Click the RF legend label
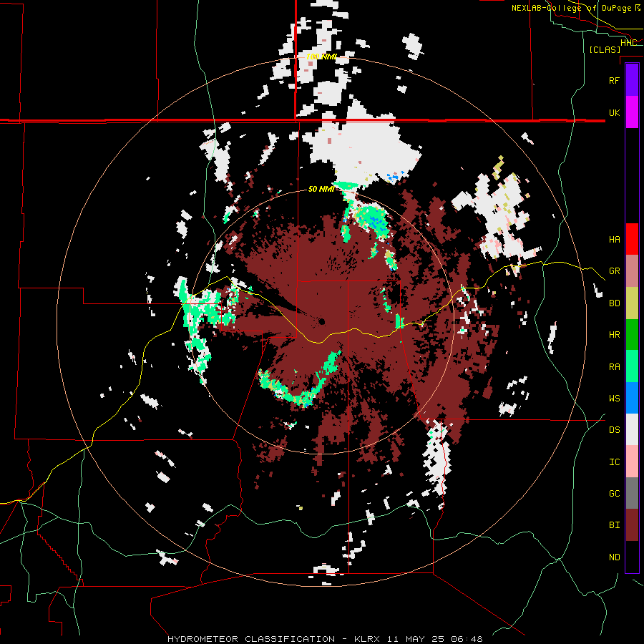 click(x=614, y=80)
